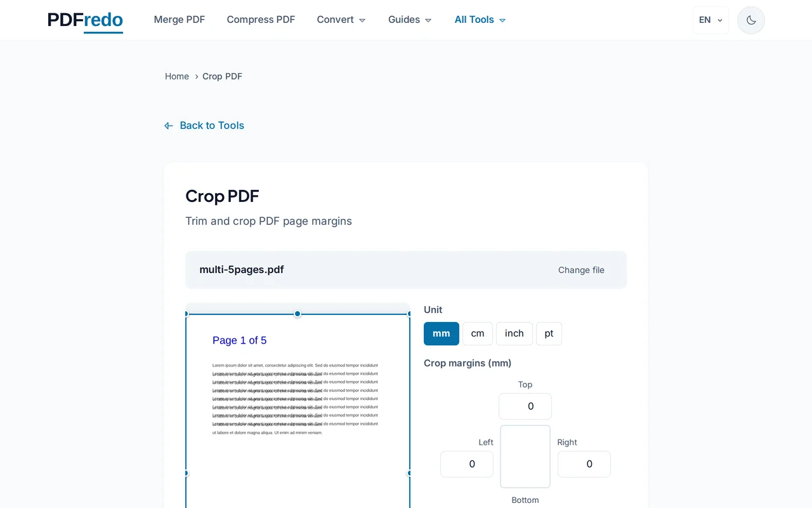
Task: Select the mm unit option
Action: (441, 333)
